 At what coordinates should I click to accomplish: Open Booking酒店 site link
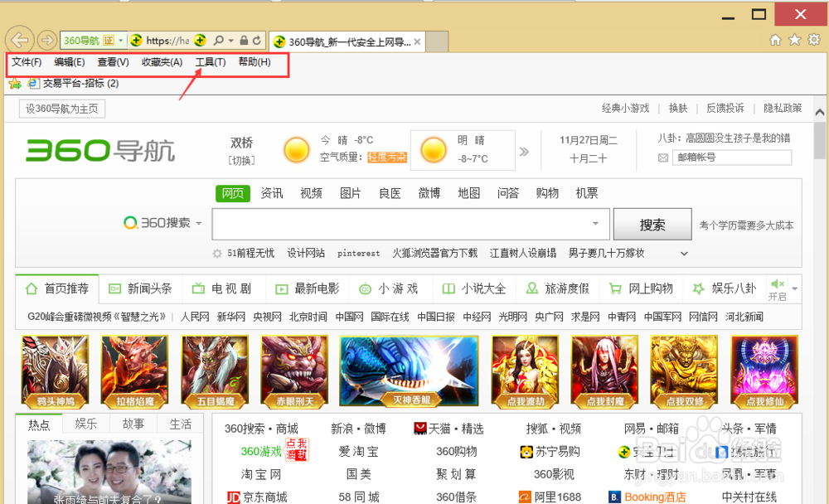point(647,497)
